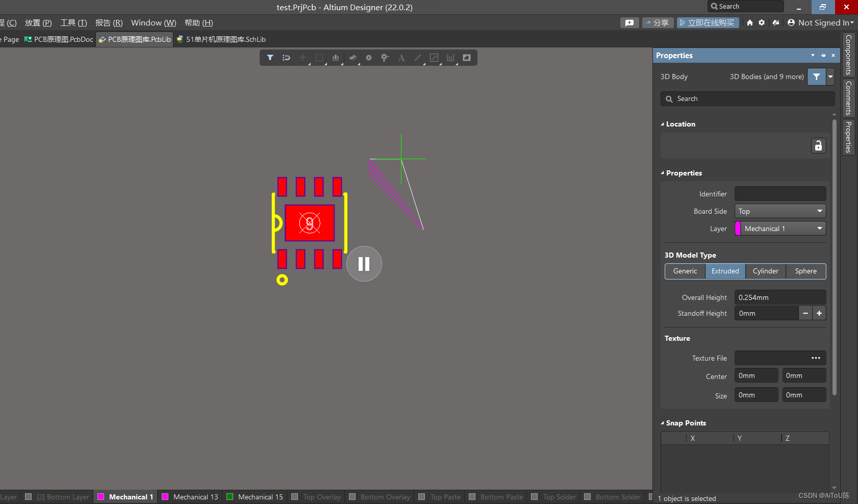
Task: Select the place region tool
Action: click(467, 58)
